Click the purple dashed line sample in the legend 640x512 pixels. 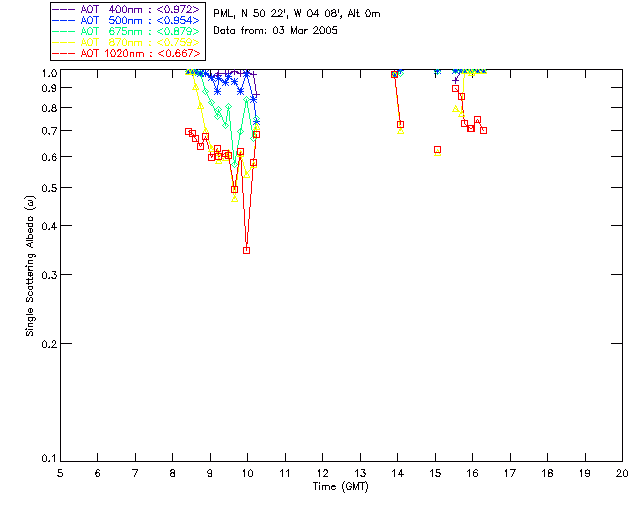pos(64,9)
